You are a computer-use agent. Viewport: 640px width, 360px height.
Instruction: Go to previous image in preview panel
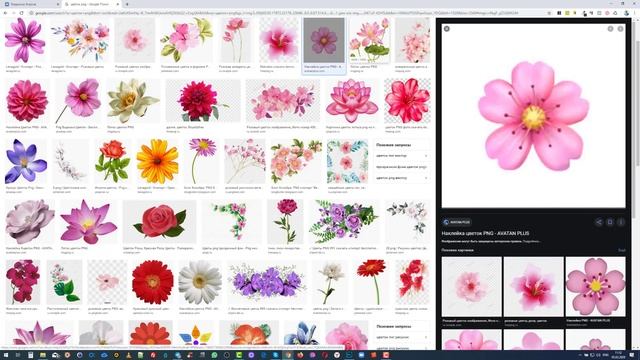point(610,29)
